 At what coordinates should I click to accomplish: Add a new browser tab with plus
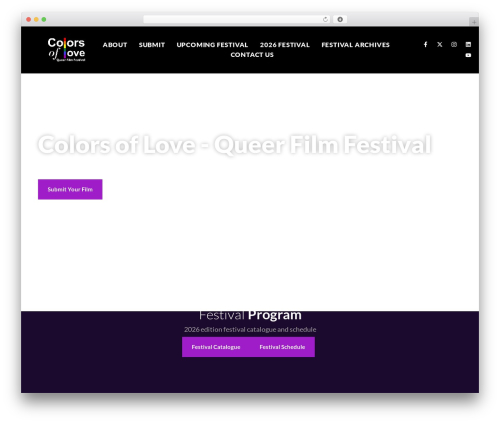coord(474,22)
